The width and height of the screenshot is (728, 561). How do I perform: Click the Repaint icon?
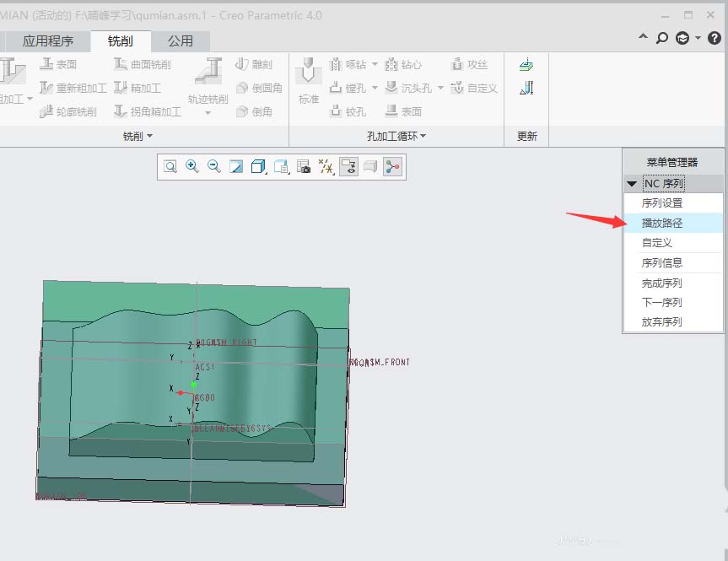236,166
